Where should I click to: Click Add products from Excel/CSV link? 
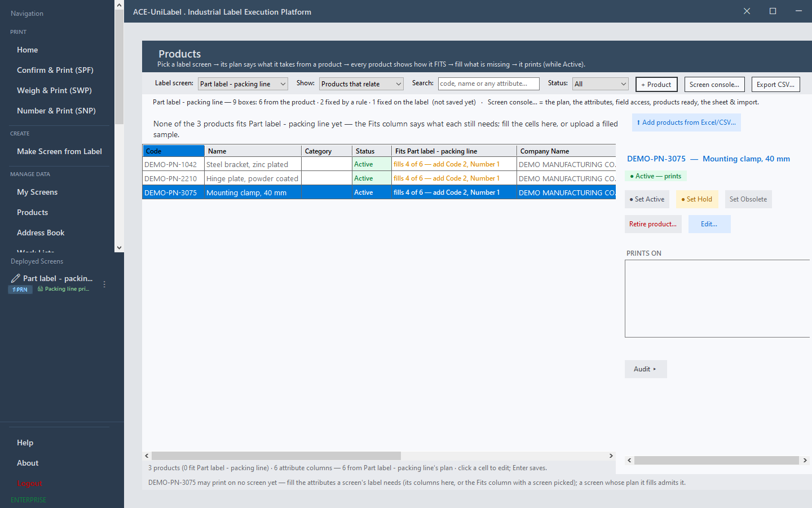[686, 122]
